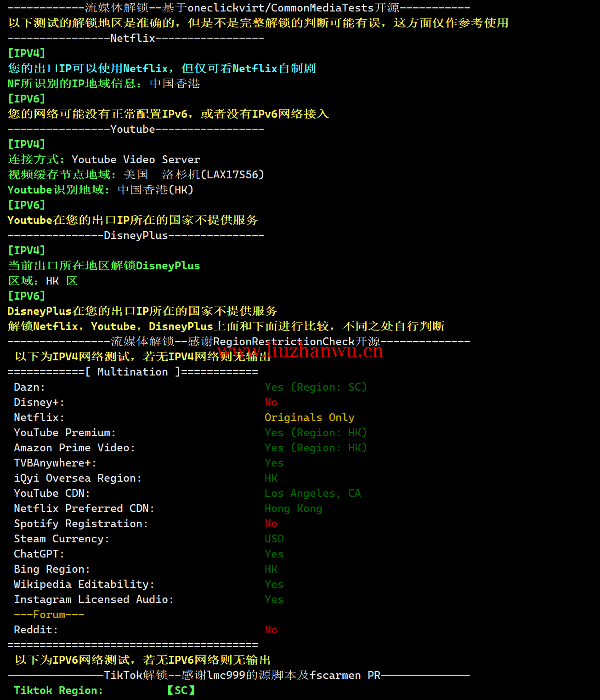Select the USD Steam Currency value

274,539
